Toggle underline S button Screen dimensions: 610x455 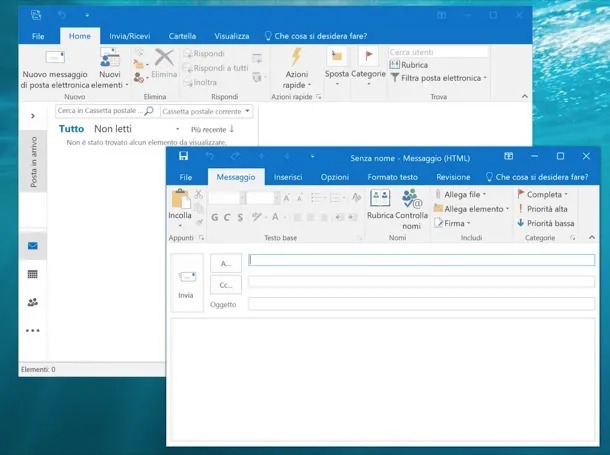(x=240, y=217)
